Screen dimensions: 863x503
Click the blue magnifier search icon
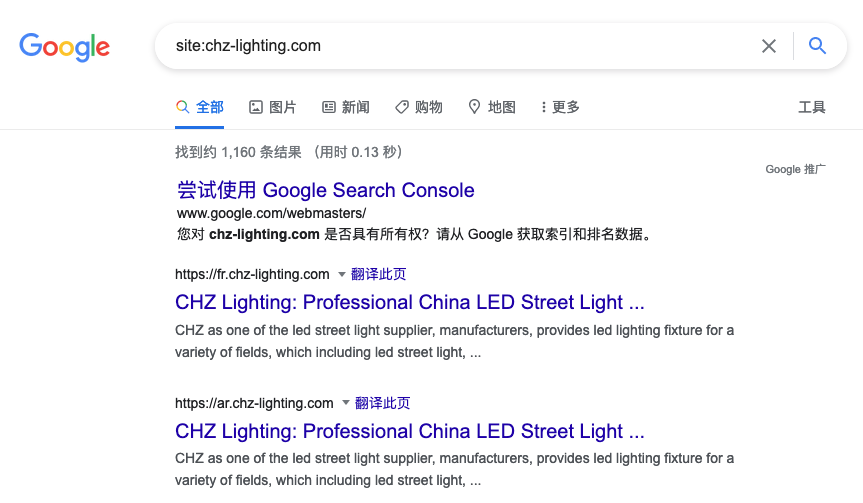point(817,46)
